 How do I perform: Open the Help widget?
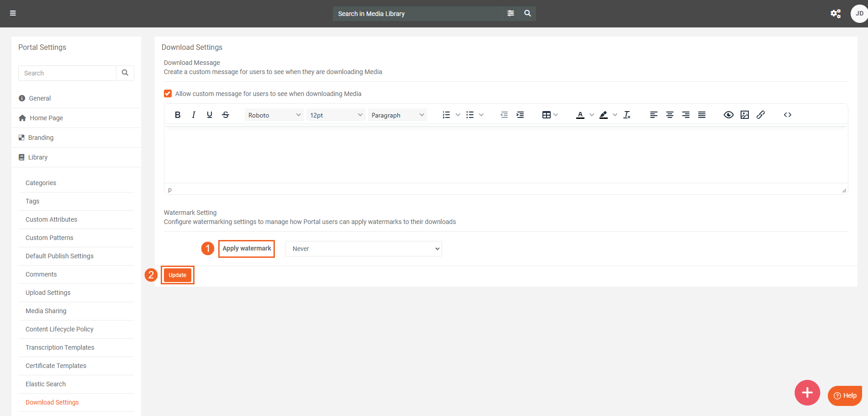click(x=845, y=395)
